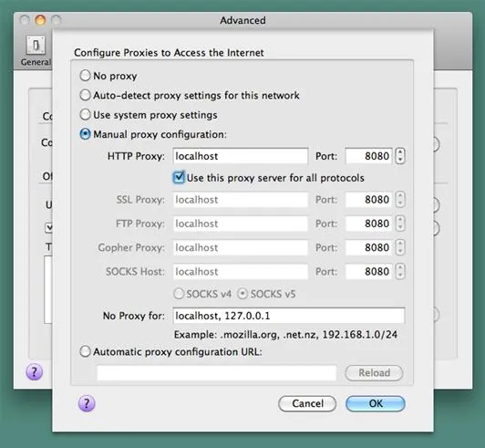
Task: Click the HTTP Proxy port field
Action: (x=368, y=156)
